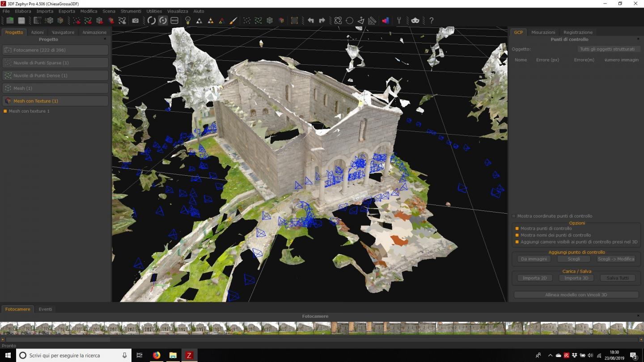
Task: Click the camera screenshot icon in toolbar
Action: point(135,21)
